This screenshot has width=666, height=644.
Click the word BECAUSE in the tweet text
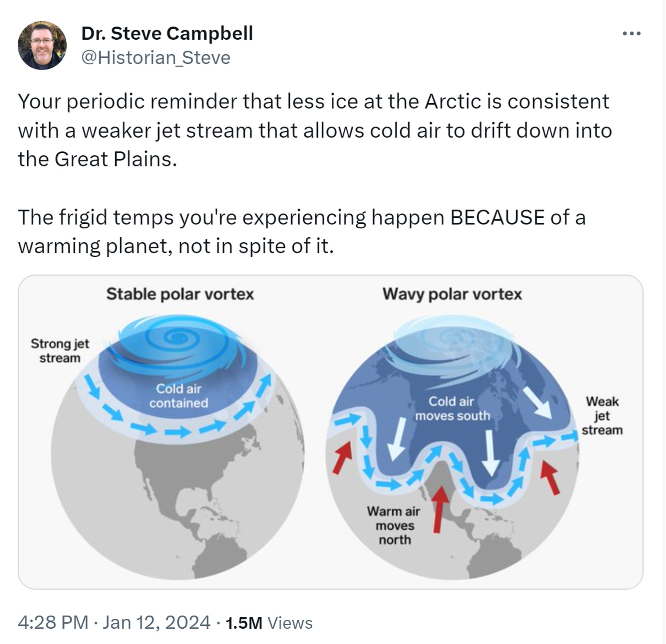[x=497, y=217]
